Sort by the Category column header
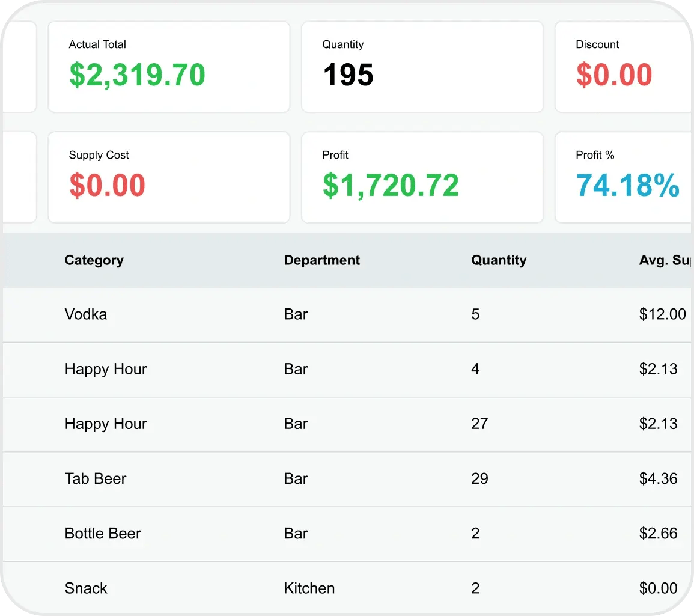The image size is (694, 616). 94,260
